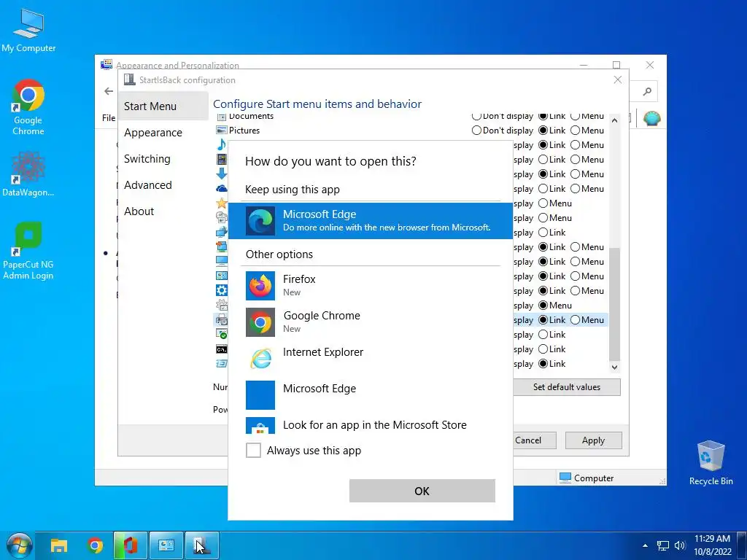Click the items list scrollbar thumb
The image size is (747, 560).
pos(614,305)
